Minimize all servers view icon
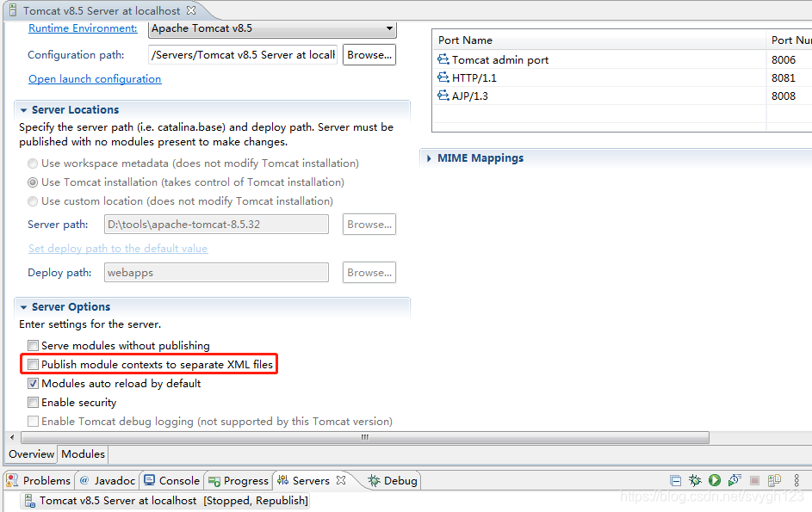Image resolution: width=812 pixels, height=512 pixels. (x=675, y=480)
